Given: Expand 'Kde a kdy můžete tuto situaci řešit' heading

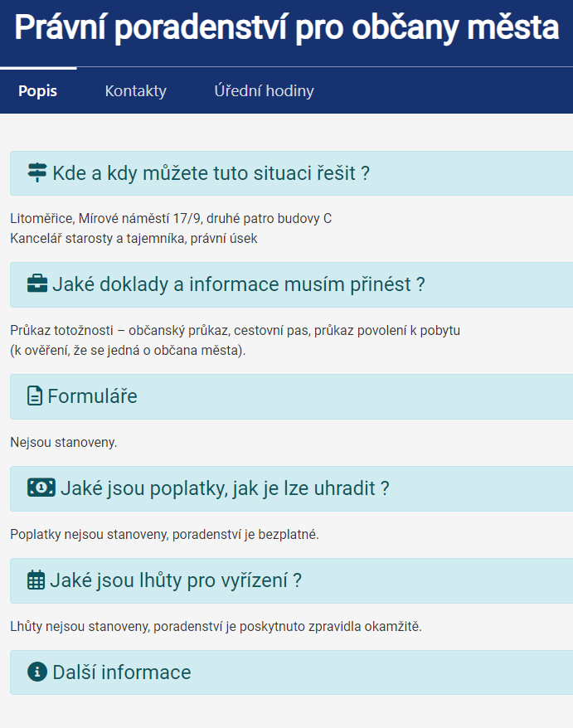Looking at the screenshot, I should point(211,173).
